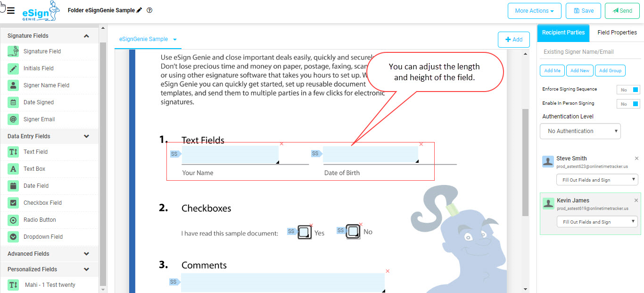
Task: Click Add Group button
Action: [611, 71]
